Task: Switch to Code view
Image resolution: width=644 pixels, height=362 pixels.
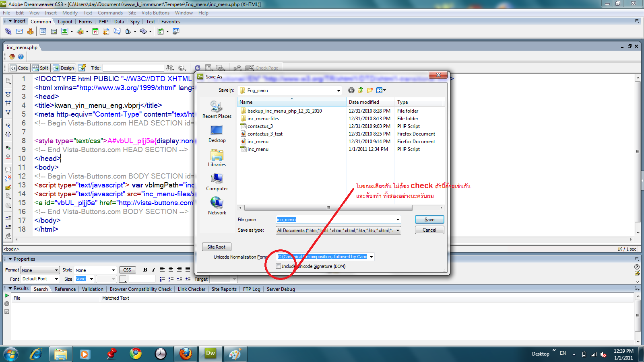Action: coord(19,68)
